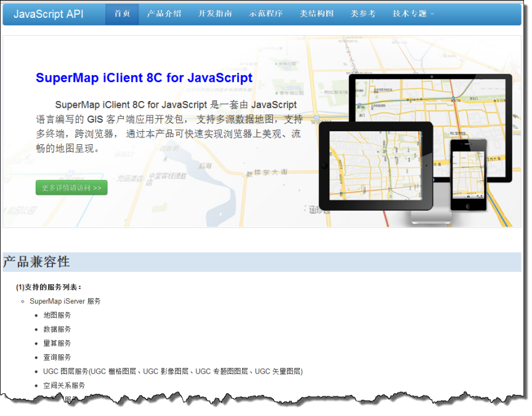This screenshot has width=532, height=416.
Task: Switch to the 类结构图 tab
Action: coord(316,14)
